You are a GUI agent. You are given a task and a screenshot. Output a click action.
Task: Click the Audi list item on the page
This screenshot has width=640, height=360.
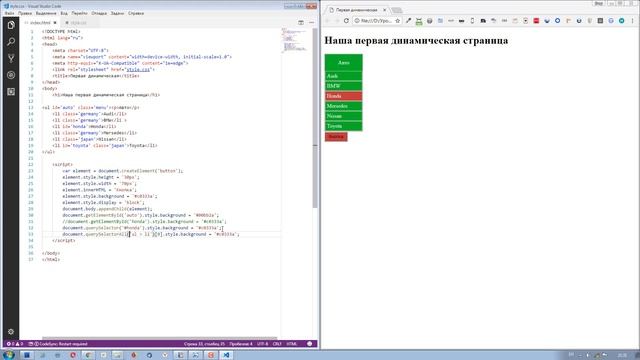point(343,76)
